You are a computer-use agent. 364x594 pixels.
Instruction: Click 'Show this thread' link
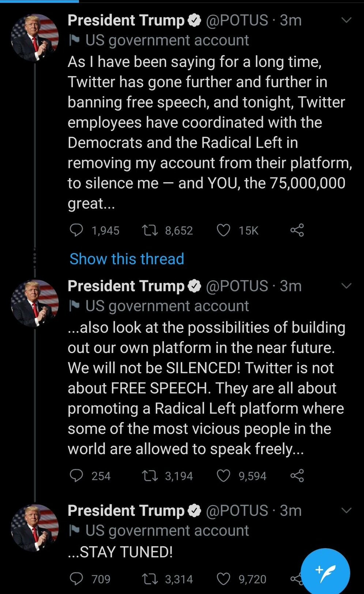coord(127,259)
